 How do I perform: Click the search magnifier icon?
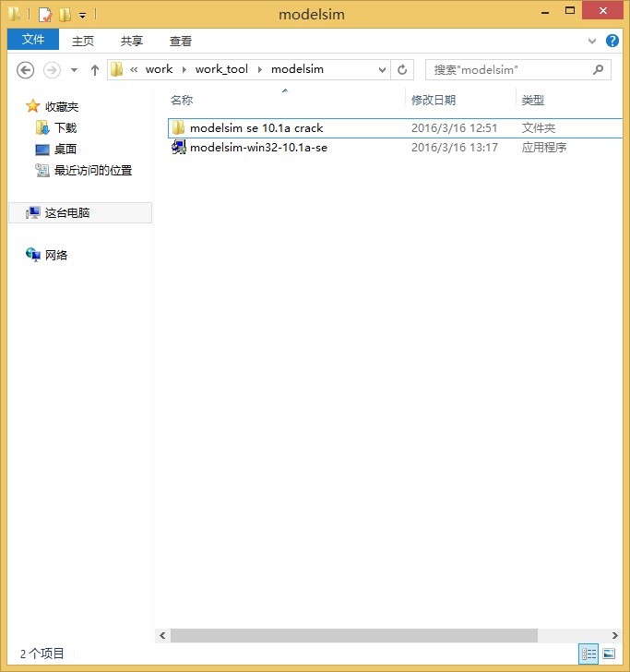pyautogui.click(x=598, y=69)
